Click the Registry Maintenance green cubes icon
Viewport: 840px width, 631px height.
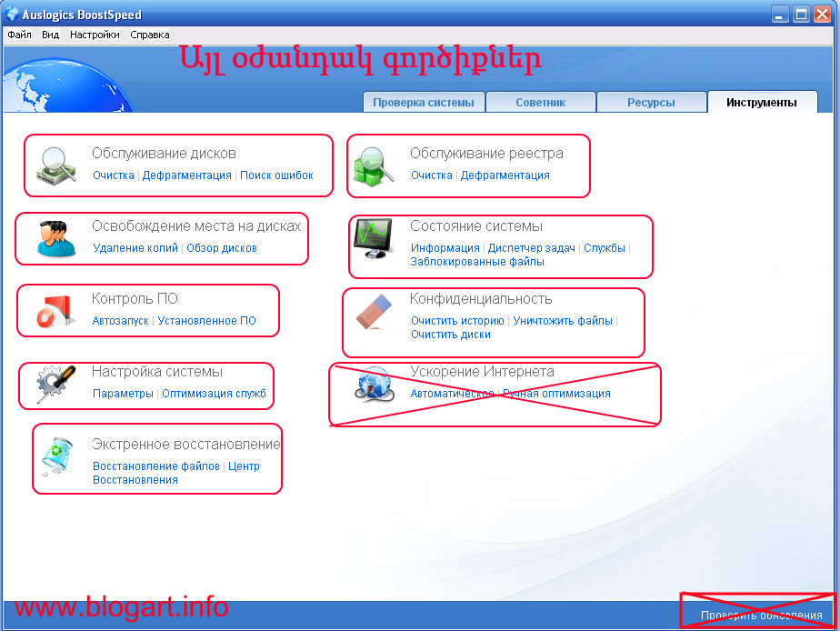[x=374, y=166]
